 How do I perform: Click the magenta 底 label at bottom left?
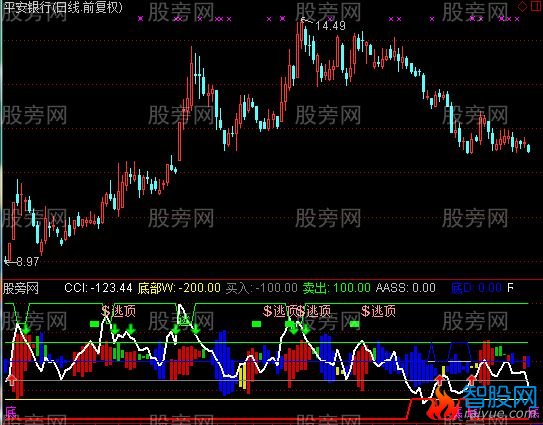click(x=10, y=413)
